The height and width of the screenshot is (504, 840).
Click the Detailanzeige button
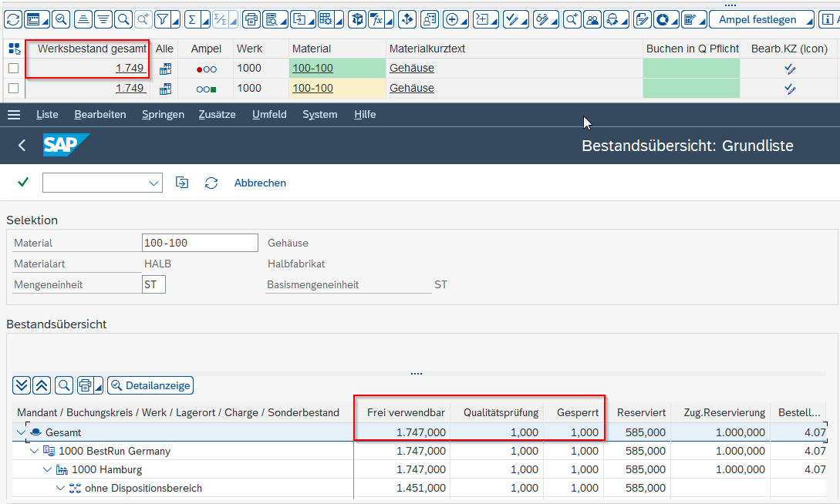pos(150,385)
